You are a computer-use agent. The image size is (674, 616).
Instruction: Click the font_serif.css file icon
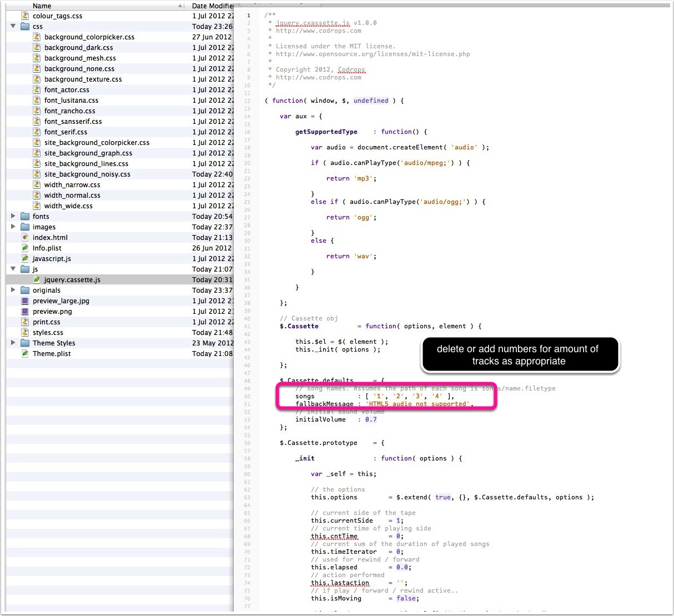click(37, 132)
